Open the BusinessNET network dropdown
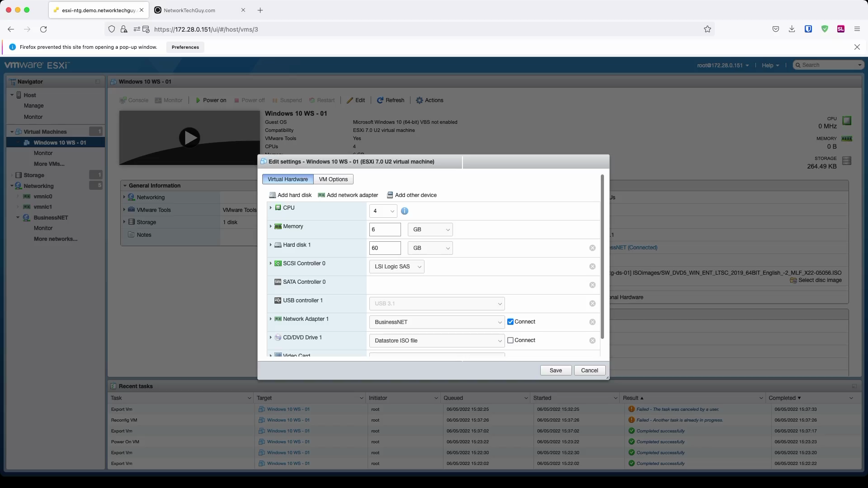The height and width of the screenshot is (488, 868). pos(437,322)
